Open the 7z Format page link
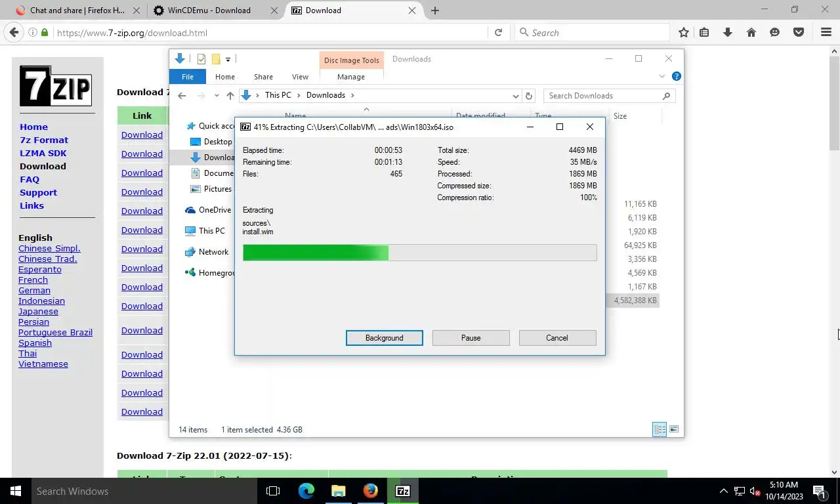 point(44,140)
